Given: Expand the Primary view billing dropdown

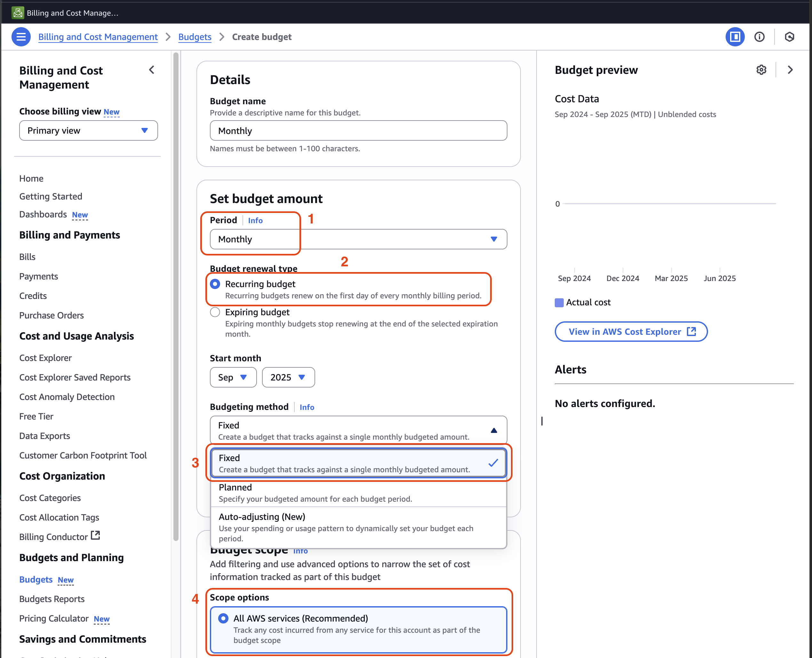Looking at the screenshot, I should click(88, 130).
